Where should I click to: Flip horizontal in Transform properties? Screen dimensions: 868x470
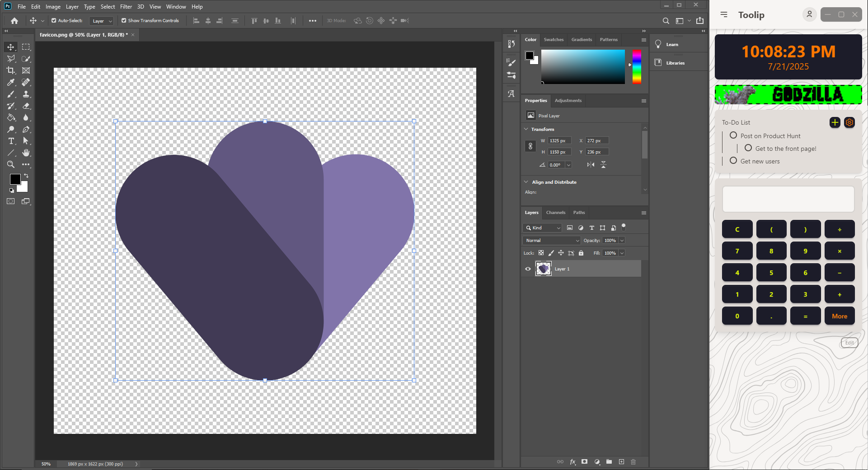click(x=591, y=165)
